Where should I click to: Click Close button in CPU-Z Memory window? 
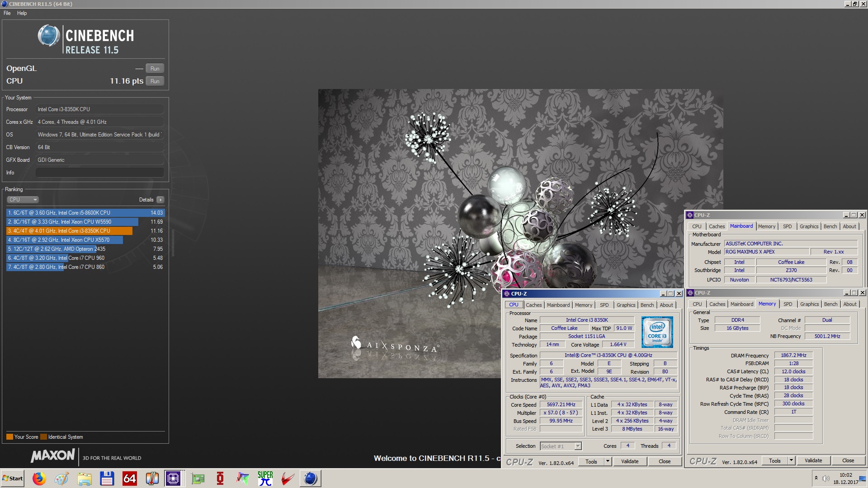point(848,461)
